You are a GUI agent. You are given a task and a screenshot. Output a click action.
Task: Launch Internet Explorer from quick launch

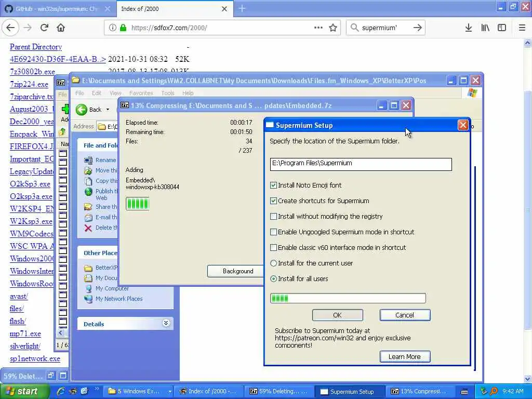[x=61, y=391]
